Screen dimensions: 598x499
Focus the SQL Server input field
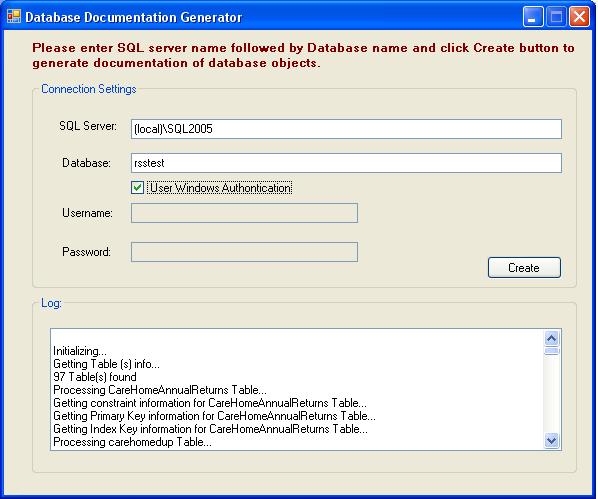pos(346,129)
